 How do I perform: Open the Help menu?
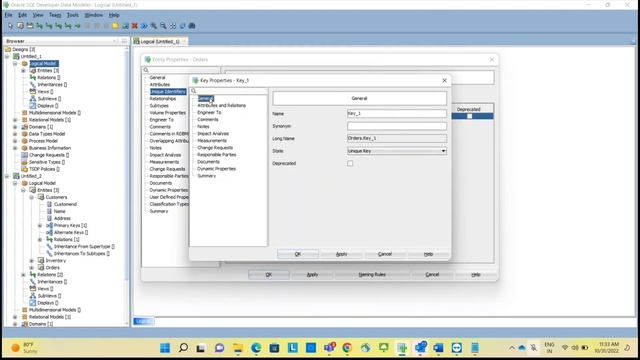coord(114,15)
